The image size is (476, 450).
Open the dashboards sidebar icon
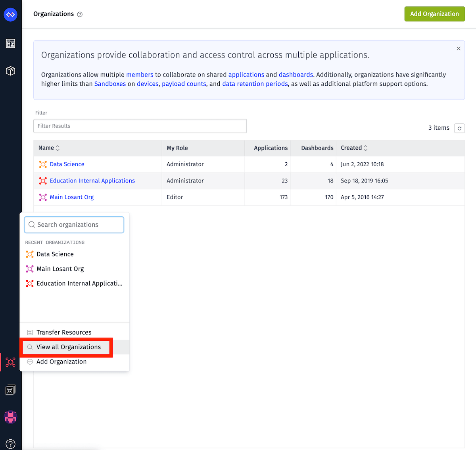(11, 43)
